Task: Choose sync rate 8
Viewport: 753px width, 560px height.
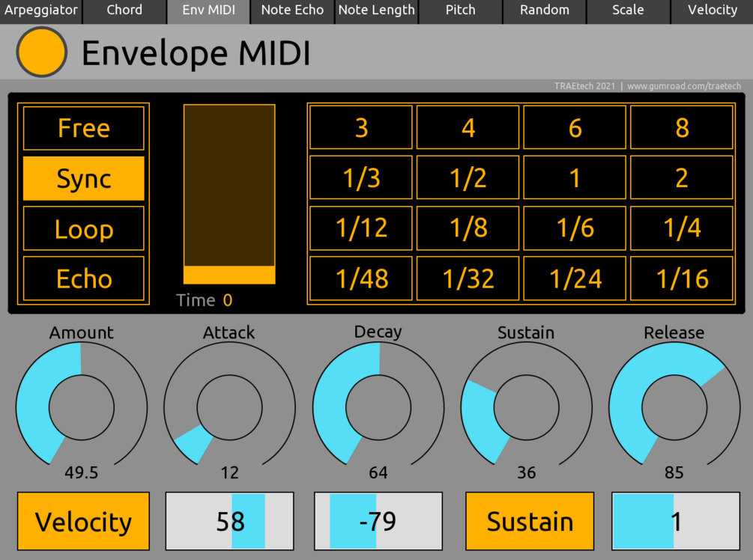Action: pos(682,127)
